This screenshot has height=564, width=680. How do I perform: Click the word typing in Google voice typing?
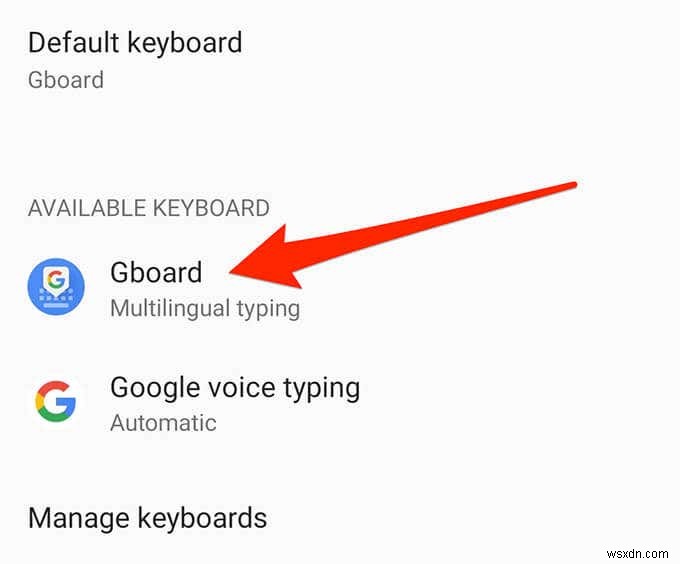click(x=322, y=389)
